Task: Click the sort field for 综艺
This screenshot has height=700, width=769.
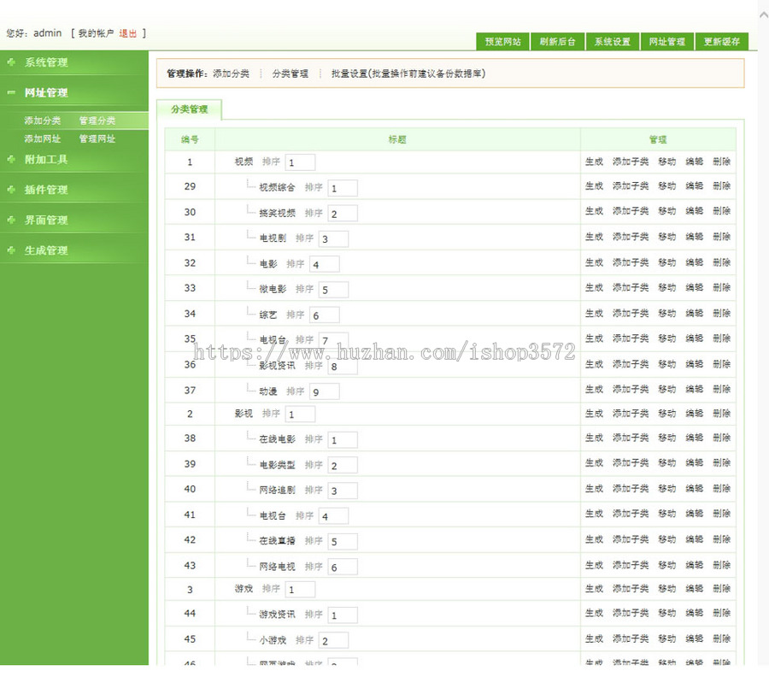Action: [324, 315]
